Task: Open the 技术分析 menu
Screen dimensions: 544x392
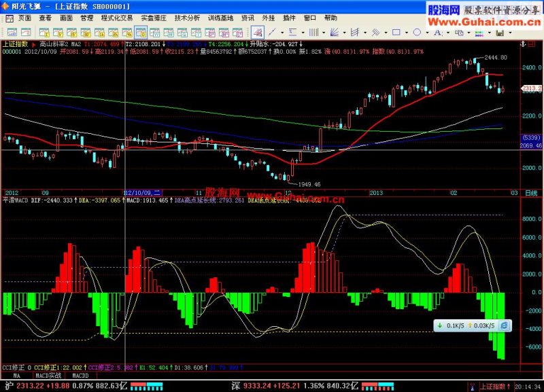Action: (x=188, y=18)
